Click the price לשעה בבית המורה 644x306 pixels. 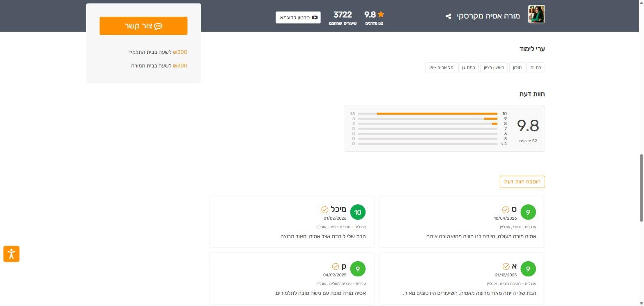159,66
